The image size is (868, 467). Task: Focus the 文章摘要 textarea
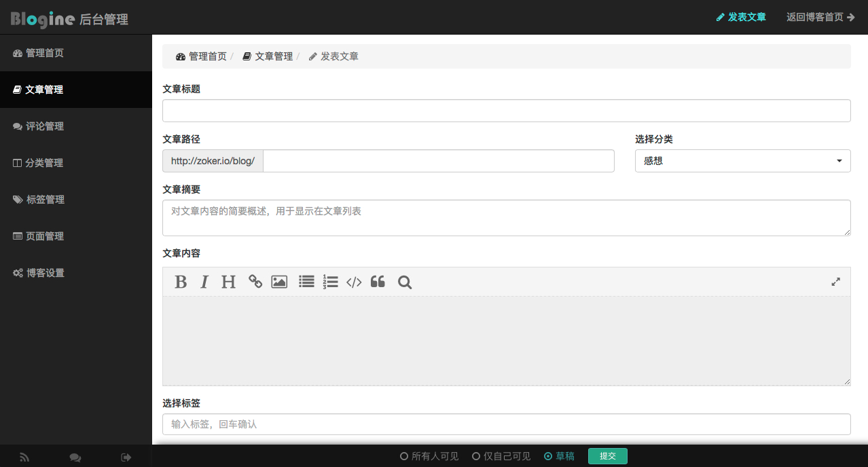pos(506,218)
